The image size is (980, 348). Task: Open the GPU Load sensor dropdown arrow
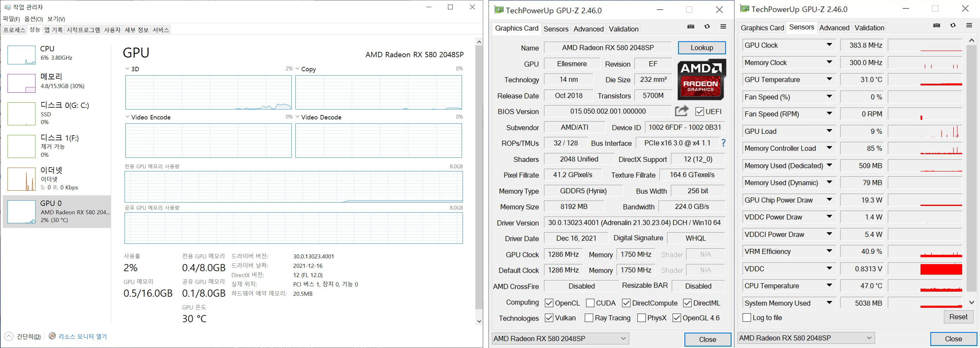click(x=829, y=131)
